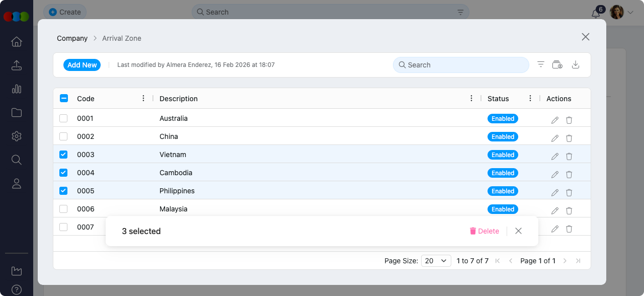Screen dimensions: 644x296
Task: Navigate to Company in the breadcrumb
Action: point(72,38)
